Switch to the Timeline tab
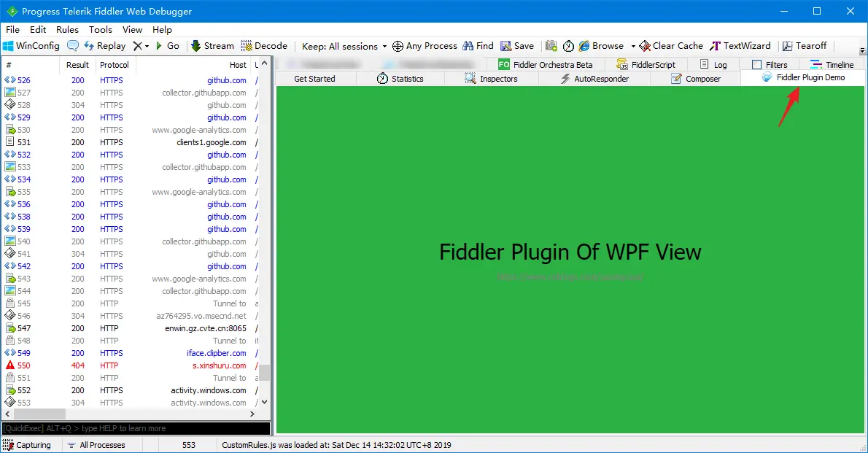 coord(832,65)
